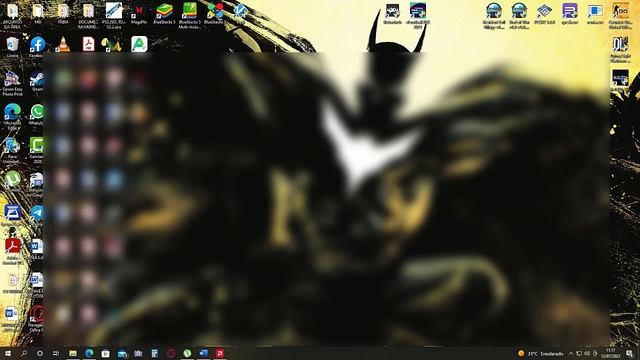
Task: Open the MegaFlix desktop shortcut
Action: point(139,13)
